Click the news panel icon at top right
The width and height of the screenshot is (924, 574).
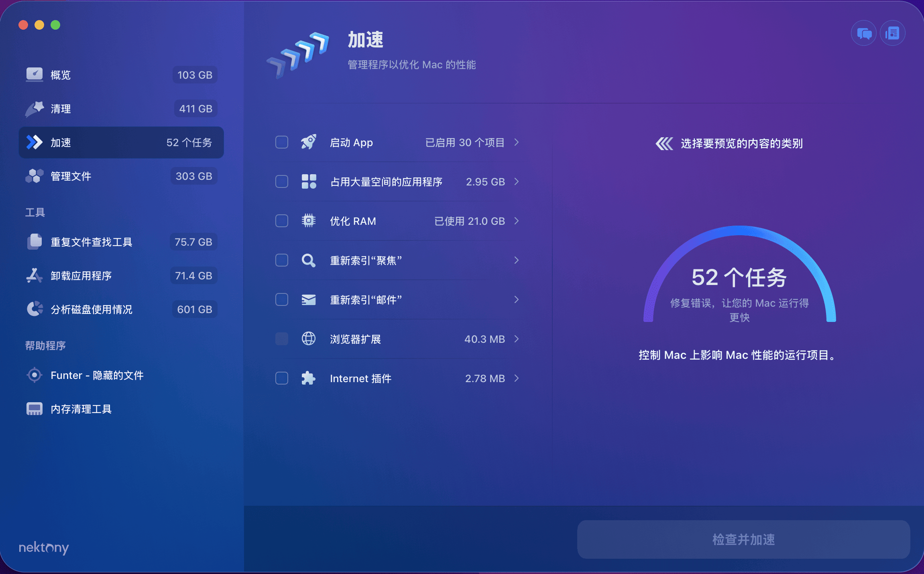point(892,33)
